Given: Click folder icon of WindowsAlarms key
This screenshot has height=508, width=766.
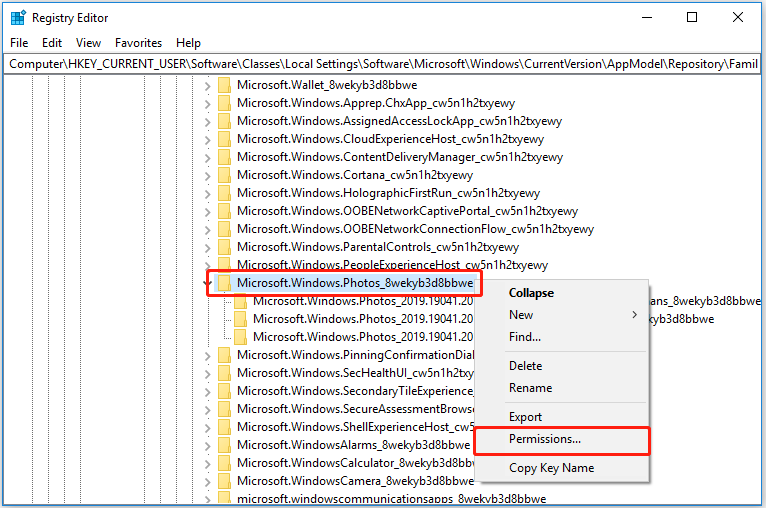Looking at the screenshot, I should coord(224,445).
